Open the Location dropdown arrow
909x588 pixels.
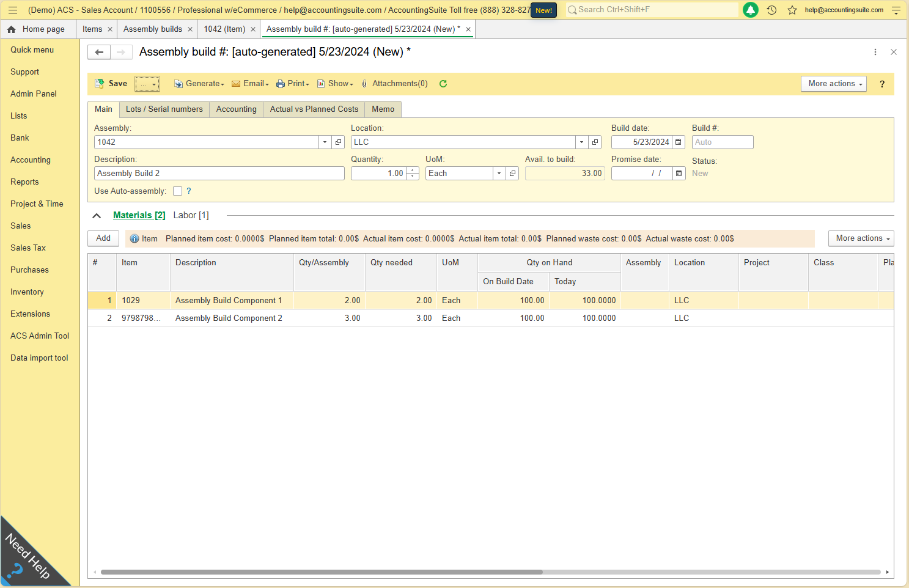tap(581, 142)
